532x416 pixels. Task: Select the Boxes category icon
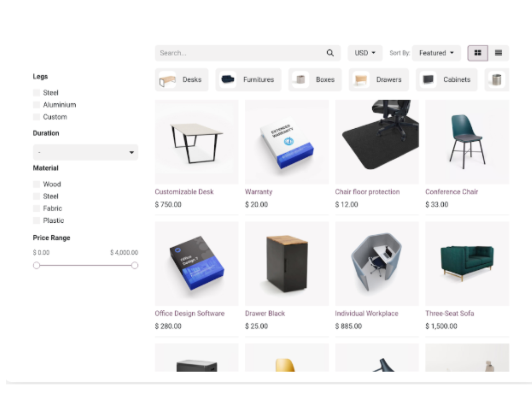click(300, 80)
